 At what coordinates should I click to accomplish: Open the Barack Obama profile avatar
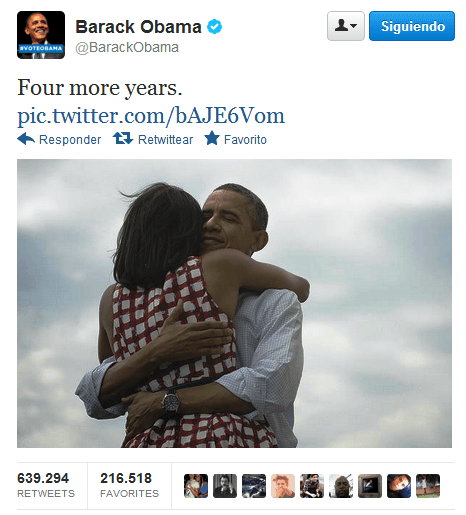point(41,35)
